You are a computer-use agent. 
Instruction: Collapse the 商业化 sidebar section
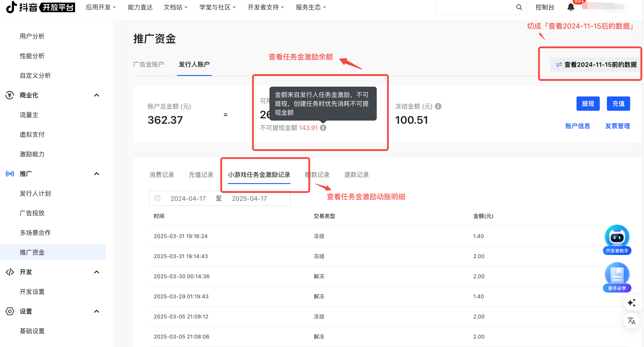(97, 95)
